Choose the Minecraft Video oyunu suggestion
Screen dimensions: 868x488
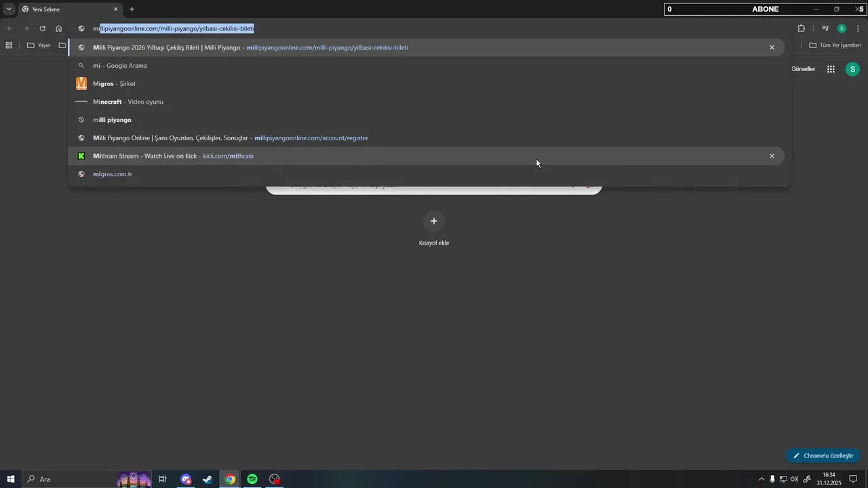point(426,102)
